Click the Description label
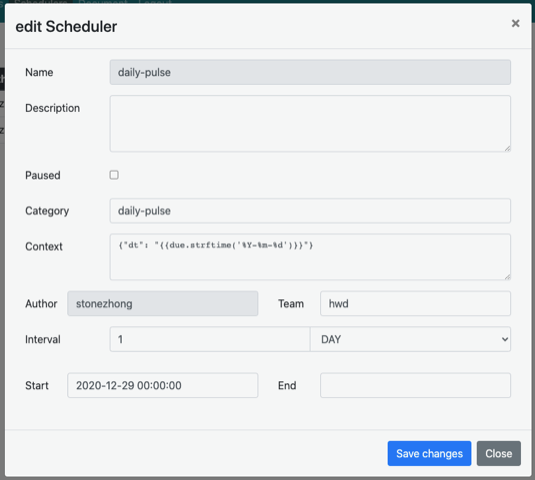Viewport: 535px width, 480px height. [x=53, y=108]
